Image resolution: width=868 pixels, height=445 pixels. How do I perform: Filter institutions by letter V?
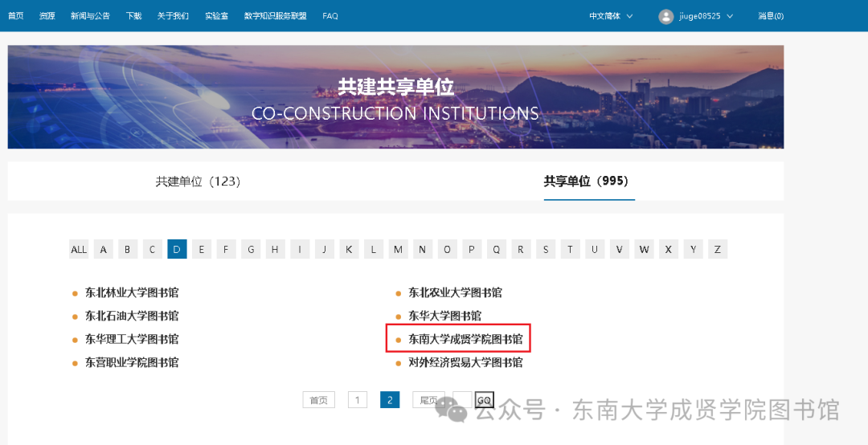(x=620, y=249)
